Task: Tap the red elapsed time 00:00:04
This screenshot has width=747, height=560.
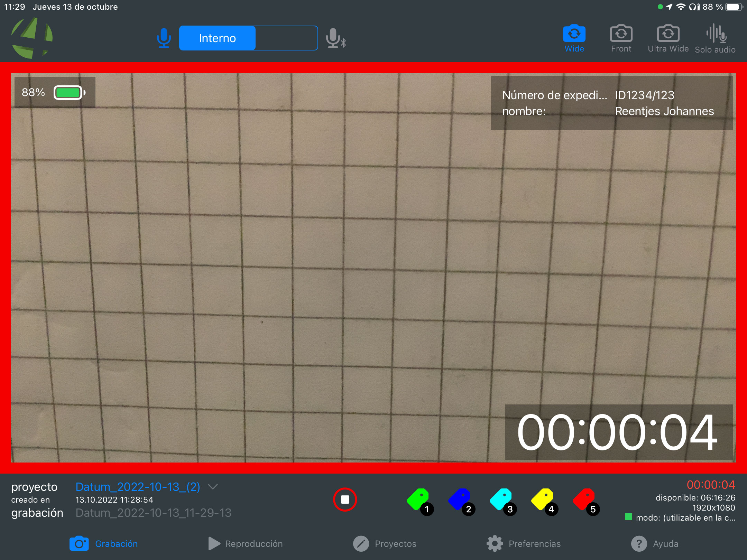Action: (711, 485)
